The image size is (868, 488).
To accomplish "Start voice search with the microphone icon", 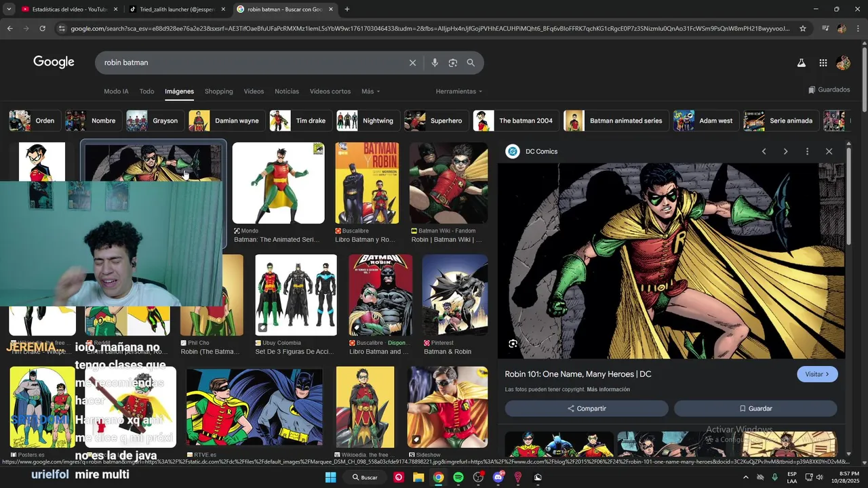I will 435,62.
